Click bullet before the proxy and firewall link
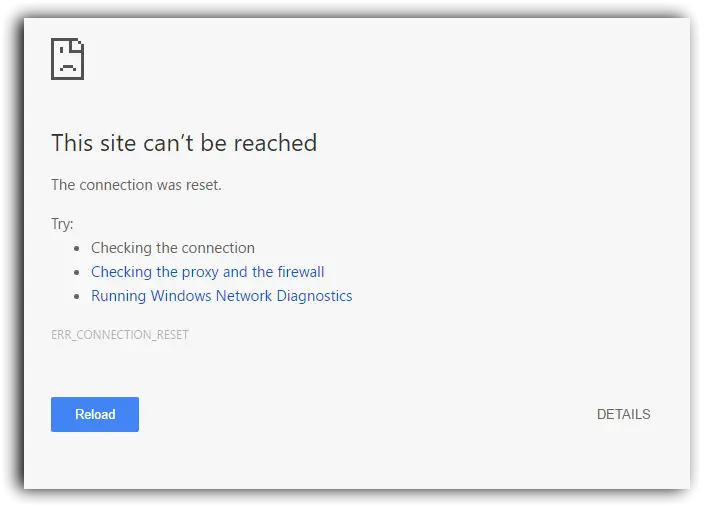The image size is (708, 507). coord(77,272)
